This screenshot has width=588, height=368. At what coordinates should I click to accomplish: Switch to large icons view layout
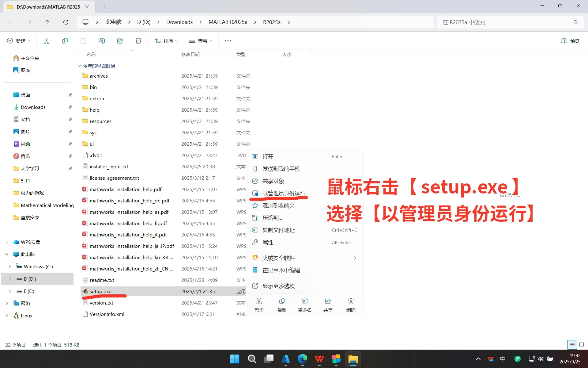[582, 345]
